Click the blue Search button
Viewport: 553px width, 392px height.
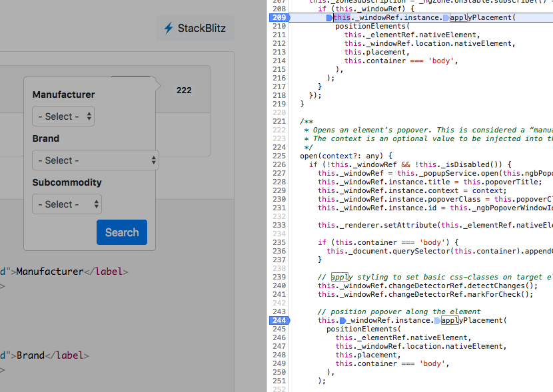121,232
